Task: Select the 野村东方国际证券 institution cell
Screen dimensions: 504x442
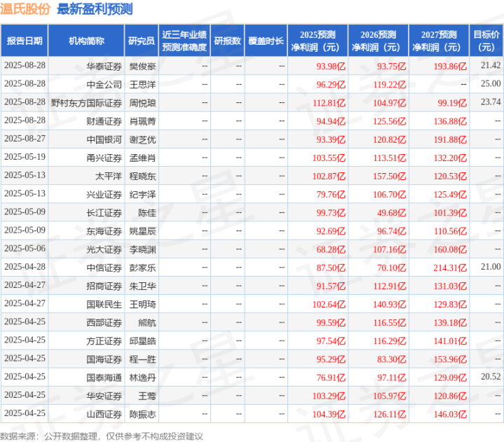Action: [x=86, y=103]
